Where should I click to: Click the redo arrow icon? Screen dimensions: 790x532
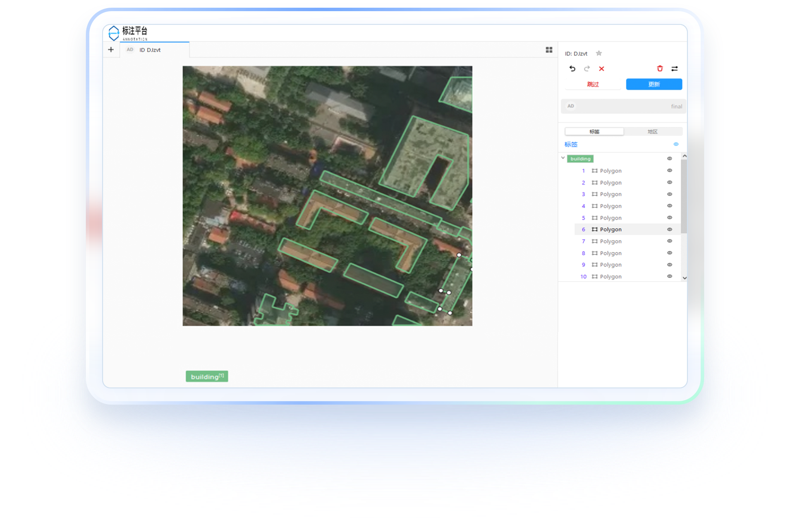tap(587, 69)
